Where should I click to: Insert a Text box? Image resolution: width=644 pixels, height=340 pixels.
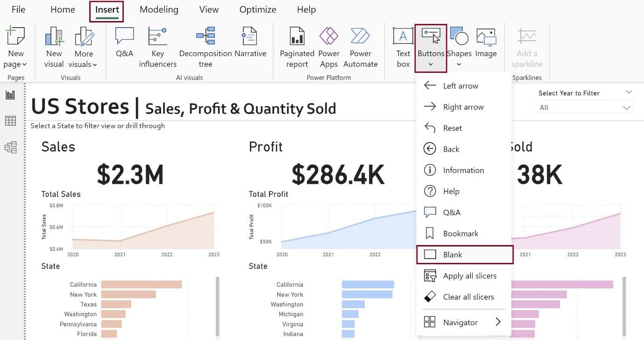pyautogui.click(x=403, y=47)
